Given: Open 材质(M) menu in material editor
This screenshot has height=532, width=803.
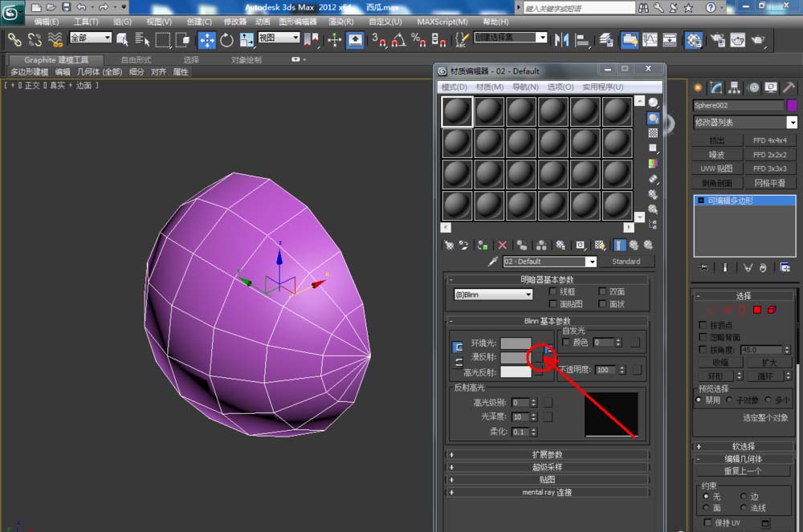Looking at the screenshot, I should [x=489, y=87].
